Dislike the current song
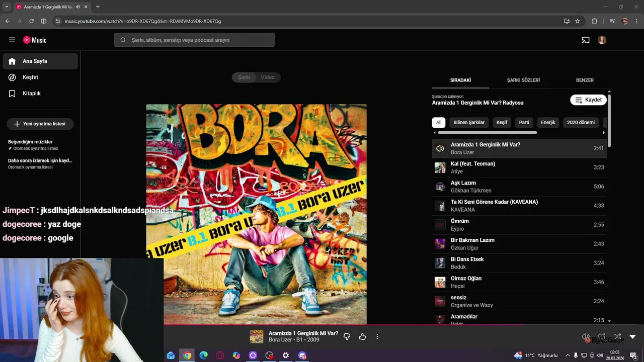644x362 pixels. click(347, 337)
